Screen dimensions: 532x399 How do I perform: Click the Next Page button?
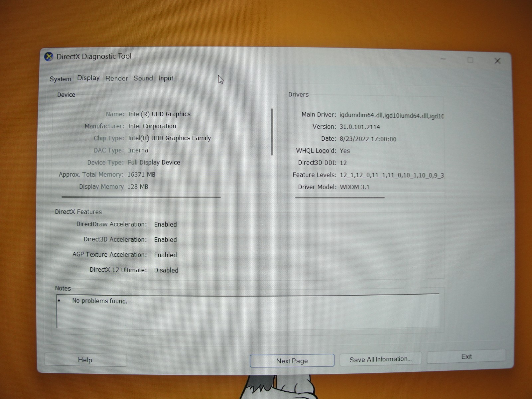[292, 361]
